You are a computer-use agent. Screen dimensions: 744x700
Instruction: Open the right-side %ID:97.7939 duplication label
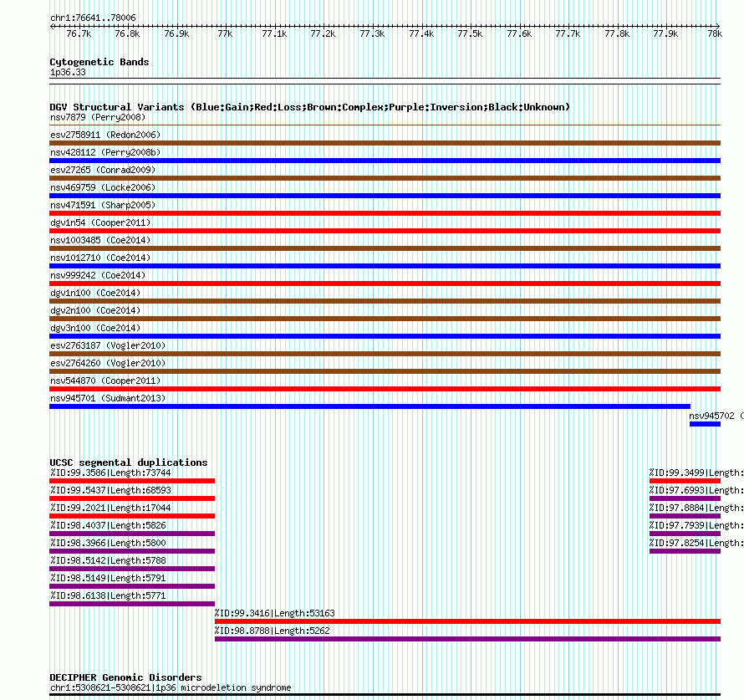(x=696, y=525)
